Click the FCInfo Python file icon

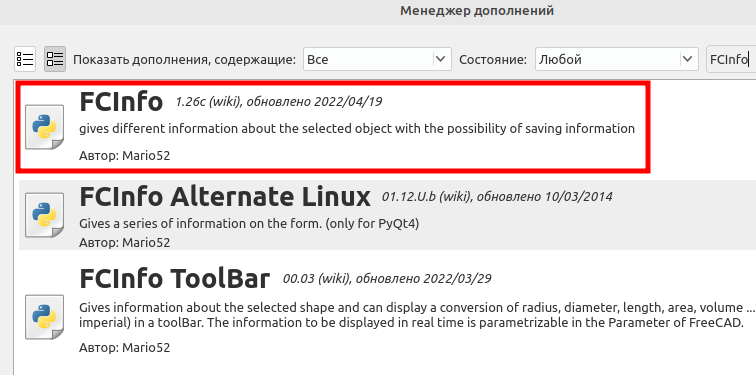[44, 127]
